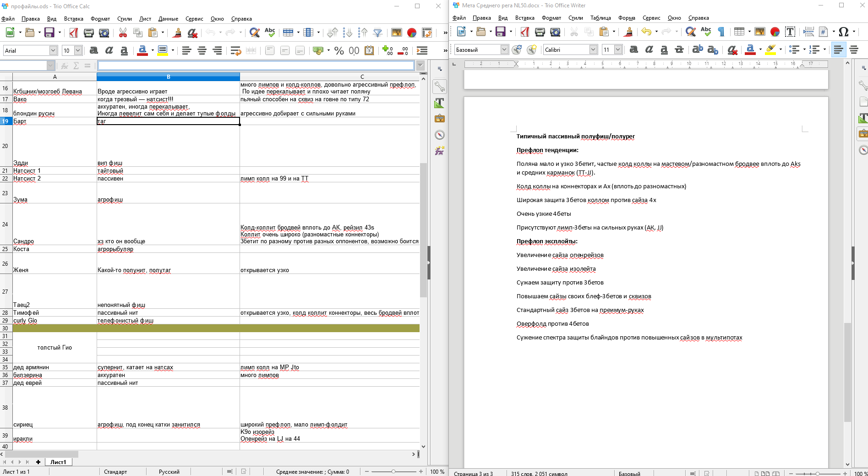Click the Calc zoom slider handle
Screen dimensions: 868x476
click(393, 471)
